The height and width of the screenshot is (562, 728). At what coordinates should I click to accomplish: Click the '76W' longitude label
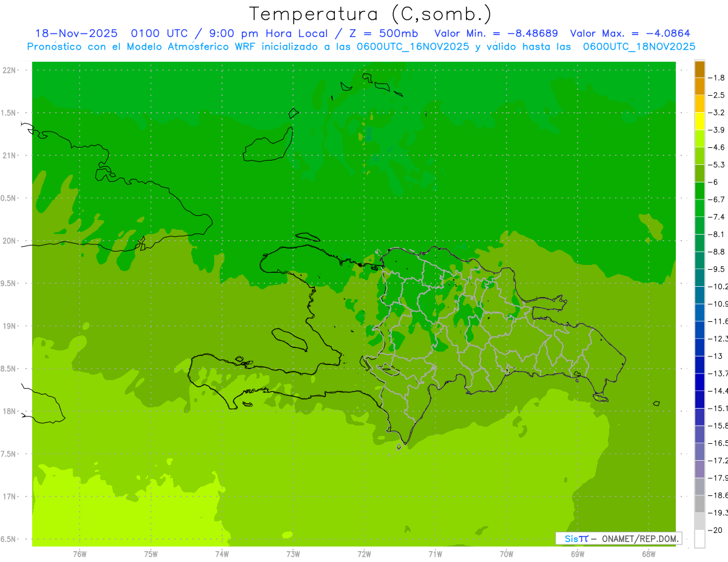(79, 554)
